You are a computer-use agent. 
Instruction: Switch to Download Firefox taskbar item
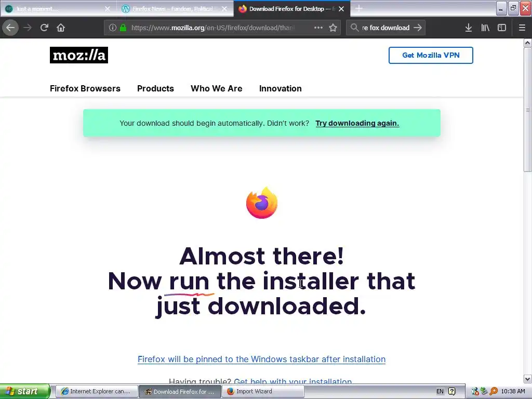tap(180, 391)
